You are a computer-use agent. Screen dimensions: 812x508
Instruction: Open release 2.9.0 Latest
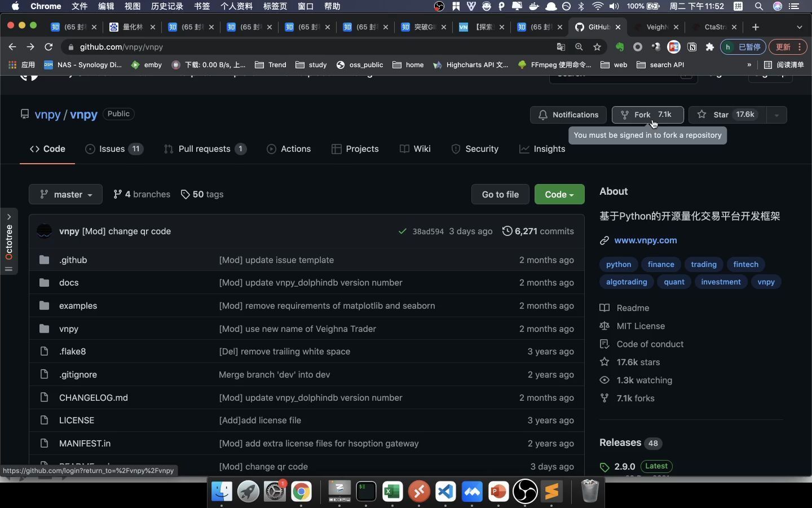(637, 467)
